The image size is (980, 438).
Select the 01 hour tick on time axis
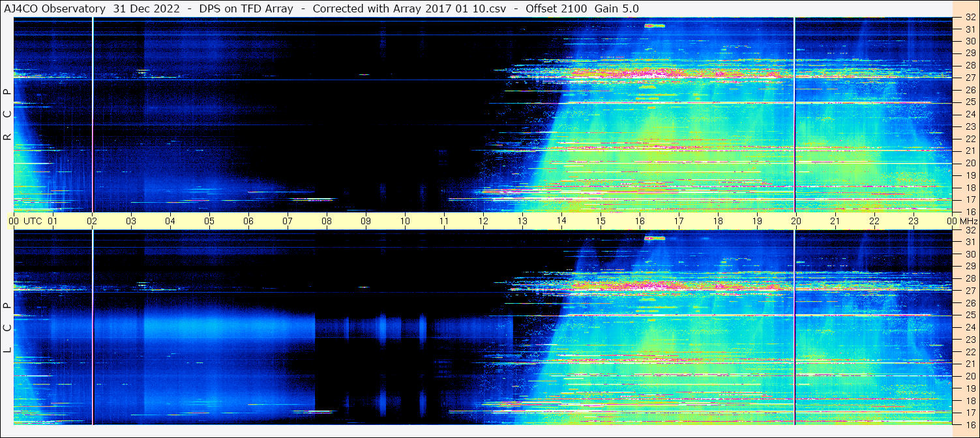tap(53, 221)
